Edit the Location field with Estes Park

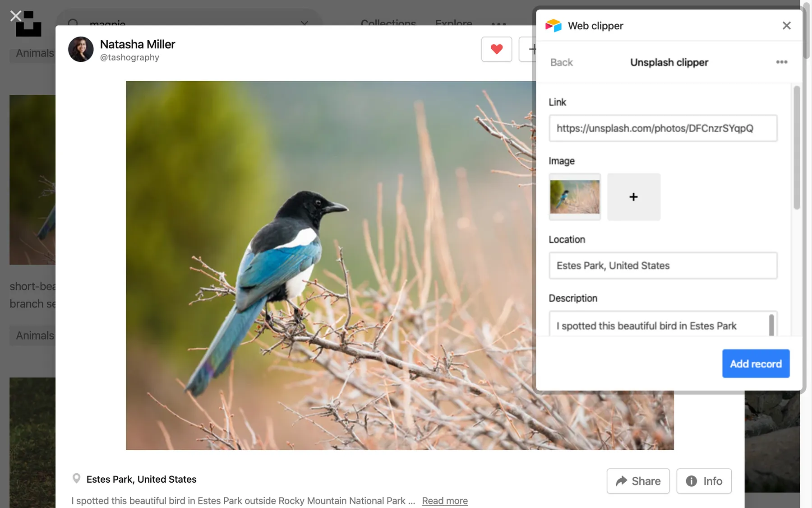tap(662, 266)
